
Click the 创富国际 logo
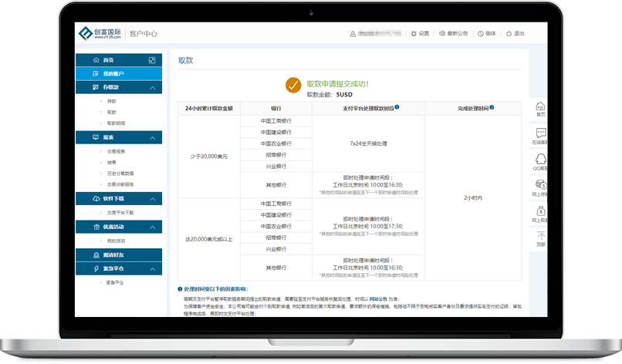tap(100, 33)
